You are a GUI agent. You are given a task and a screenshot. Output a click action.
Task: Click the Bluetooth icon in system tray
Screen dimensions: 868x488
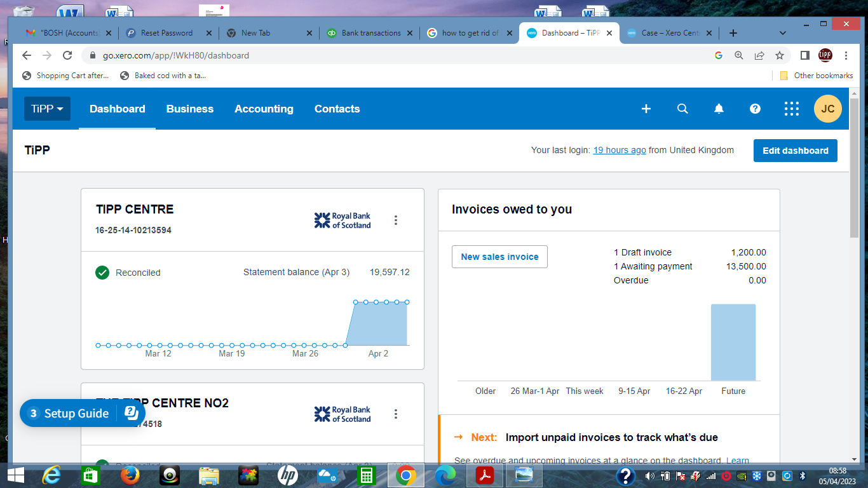pyautogui.click(x=802, y=476)
